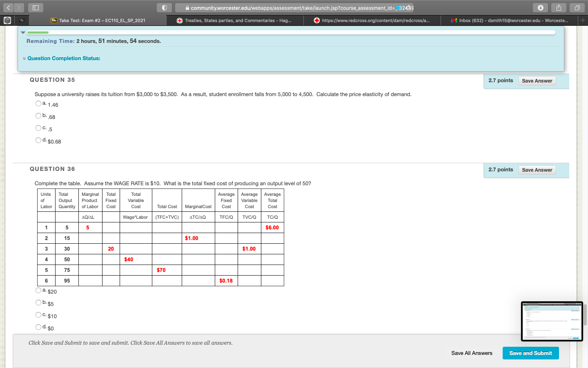
Task: Choose option c. .5 for Question 35
Action: click(x=38, y=128)
